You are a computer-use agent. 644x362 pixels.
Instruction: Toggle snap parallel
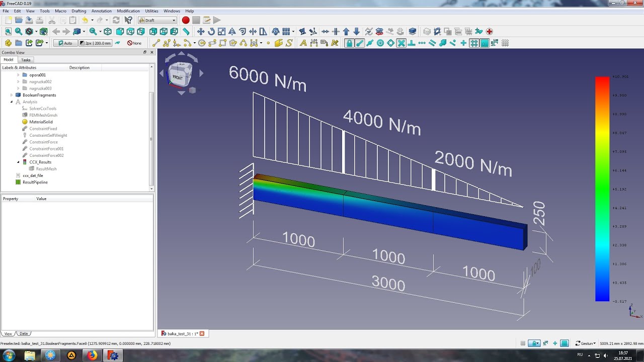[432, 43]
